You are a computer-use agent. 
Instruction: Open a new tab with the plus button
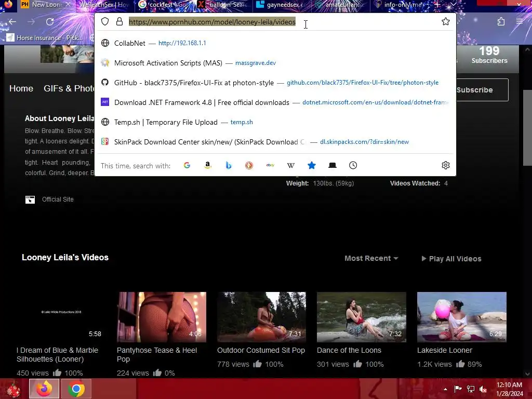click(437, 5)
